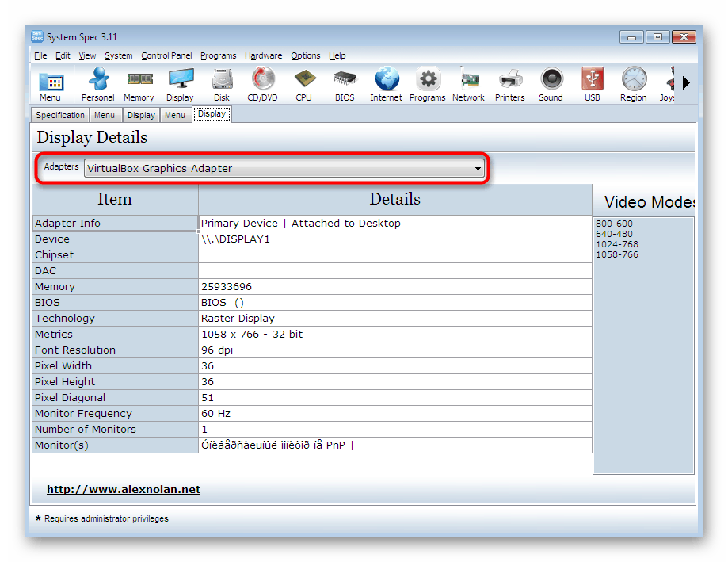728x562 pixels.
Task: Open the USB toolbar icon
Action: tap(593, 85)
